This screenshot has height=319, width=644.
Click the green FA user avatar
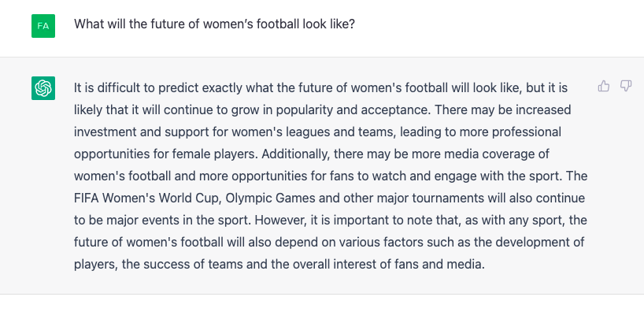43,26
